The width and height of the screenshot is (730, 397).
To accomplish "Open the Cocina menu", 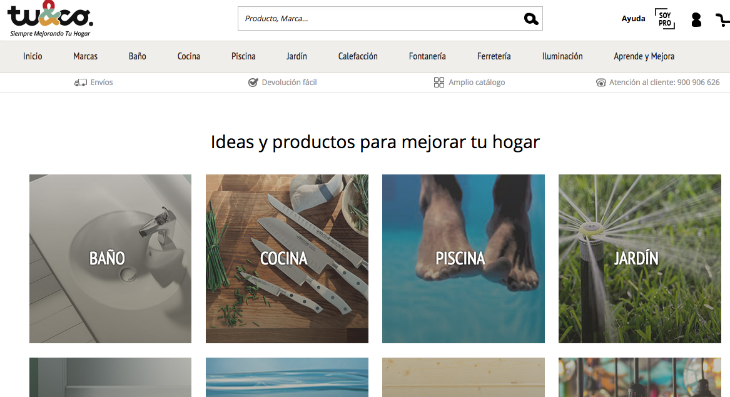I will [189, 56].
